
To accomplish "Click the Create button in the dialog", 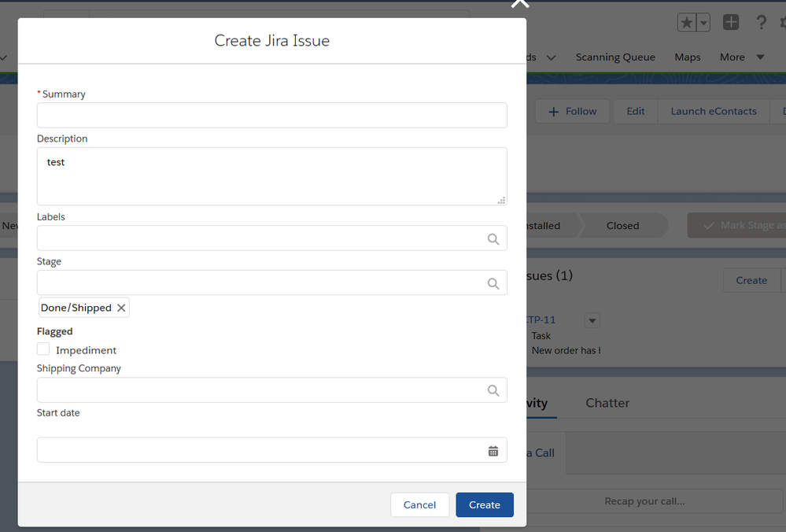I will pyautogui.click(x=484, y=504).
